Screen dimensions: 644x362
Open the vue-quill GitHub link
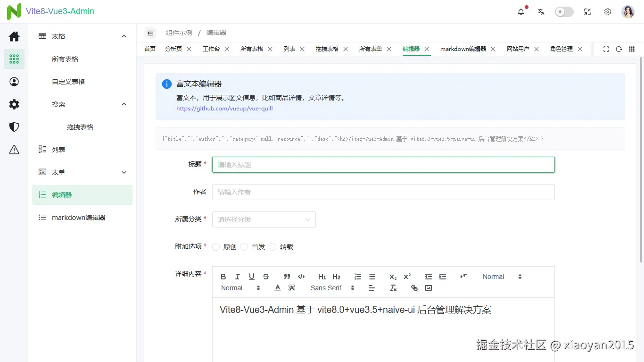click(224, 109)
